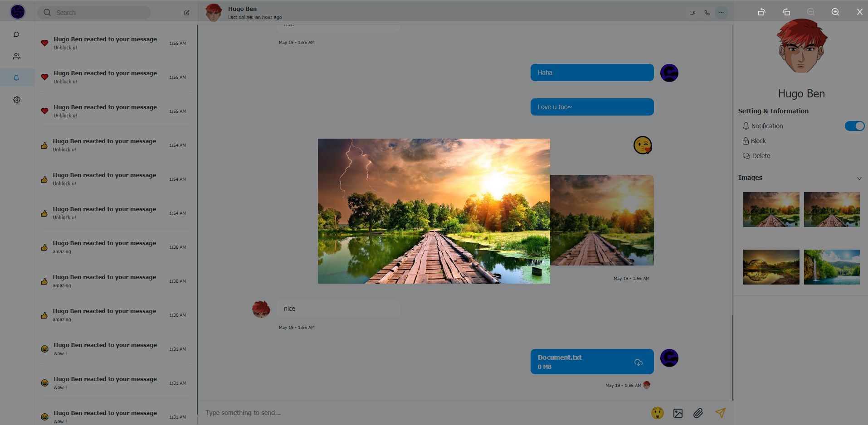Open the contacts tab in sidebar
868x425 pixels.
[x=17, y=56]
